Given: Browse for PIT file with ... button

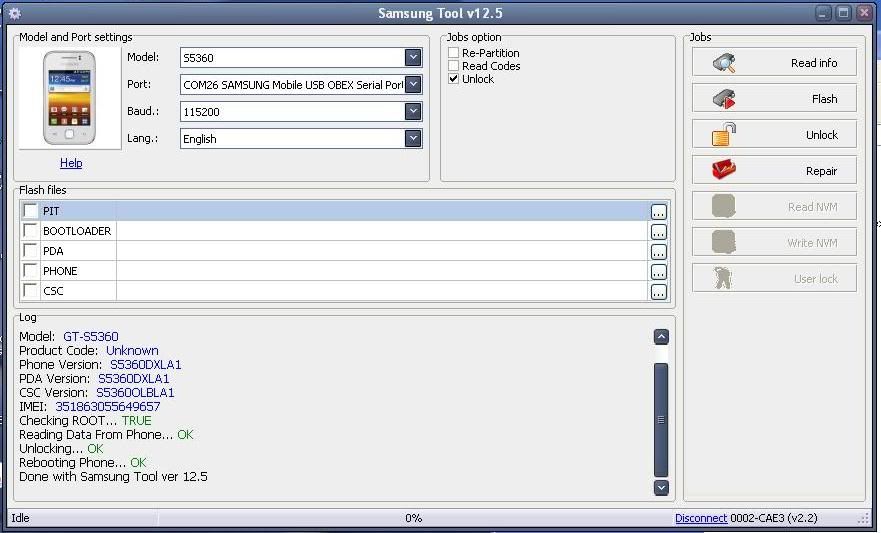Looking at the screenshot, I should (x=659, y=212).
